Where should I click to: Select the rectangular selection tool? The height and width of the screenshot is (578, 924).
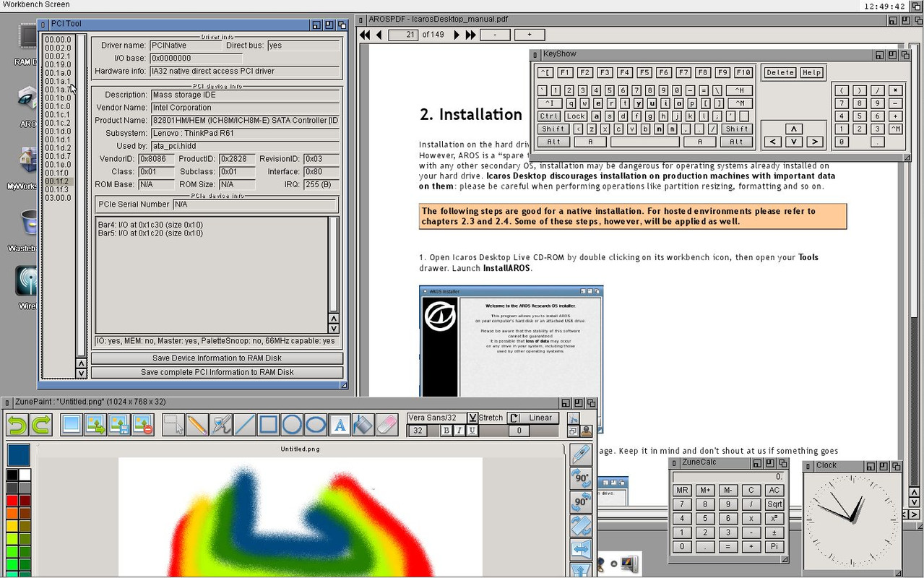click(x=173, y=424)
